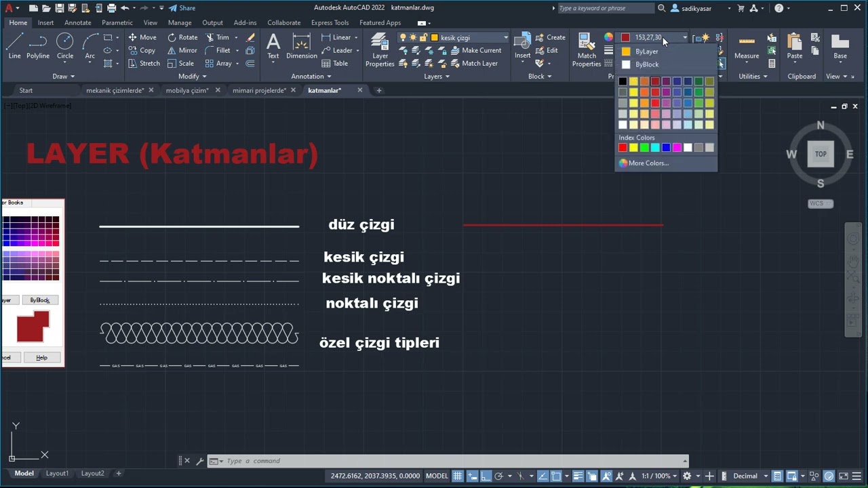Expand the Annotation panel

[x=311, y=77]
